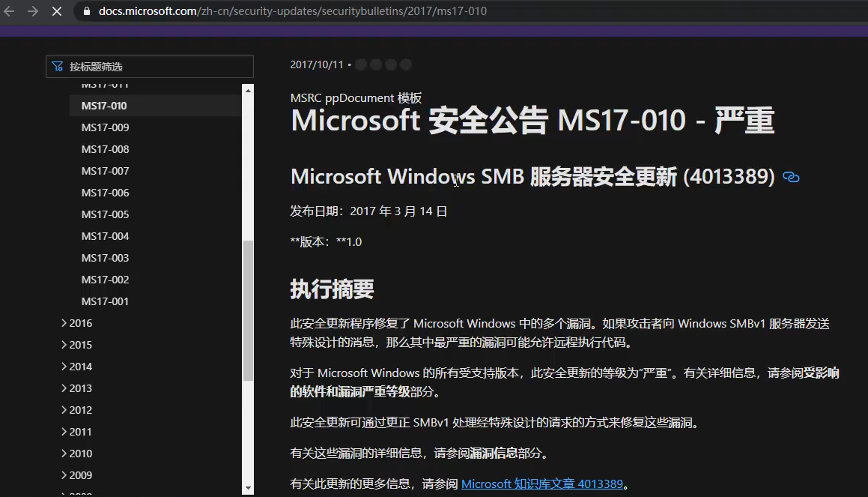This screenshot has height=497, width=868.
Task: Click the last contributor avatar beside the date
Action: tap(406, 64)
